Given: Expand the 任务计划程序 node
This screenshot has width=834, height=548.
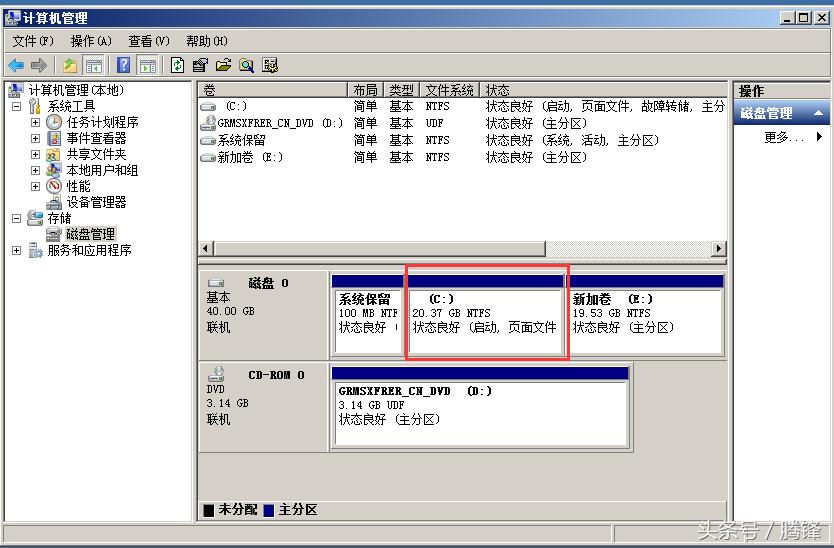Looking at the screenshot, I should 35,122.
